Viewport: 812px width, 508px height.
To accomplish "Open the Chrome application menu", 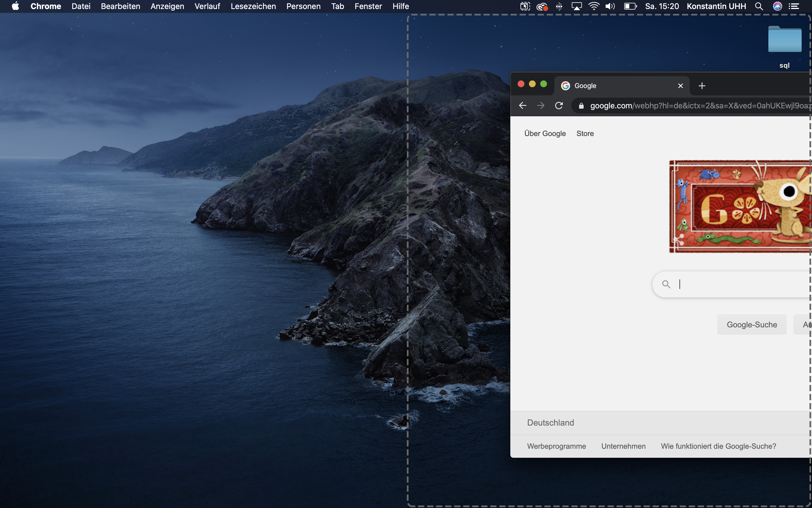I will pyautogui.click(x=46, y=6).
